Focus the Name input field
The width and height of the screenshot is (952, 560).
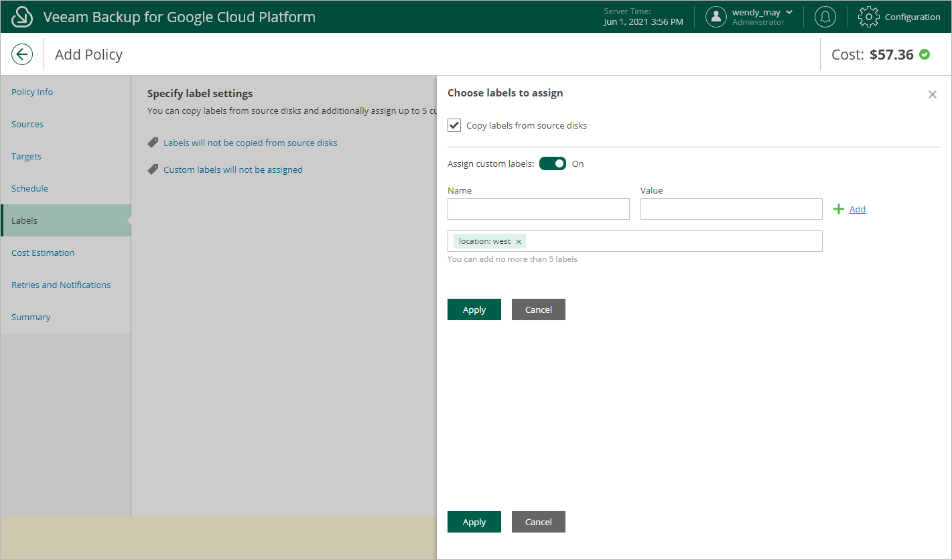[x=539, y=209]
